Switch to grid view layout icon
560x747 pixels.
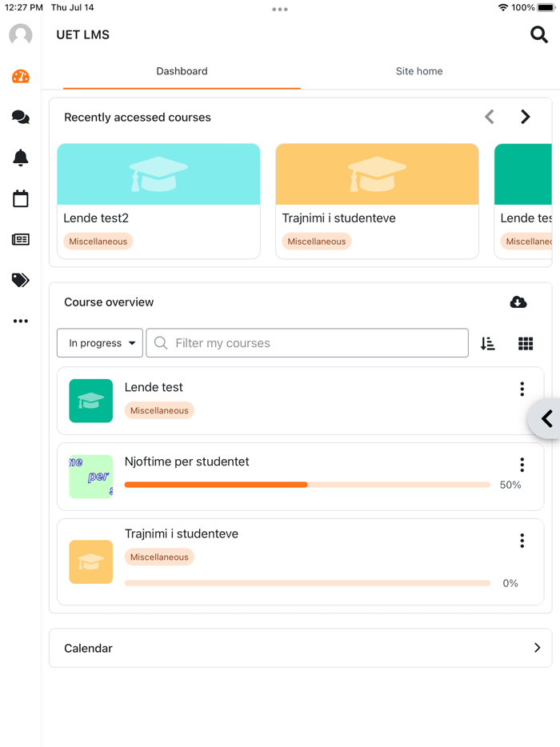tap(526, 343)
